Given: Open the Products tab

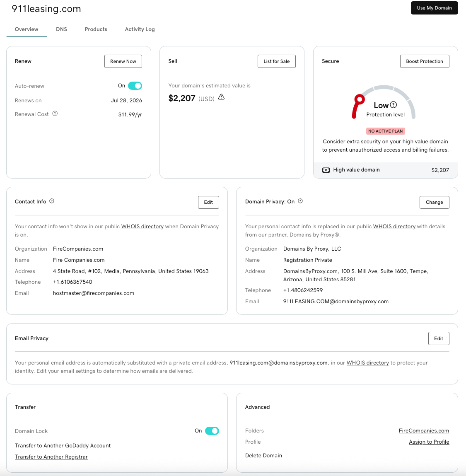Looking at the screenshot, I should pyautogui.click(x=96, y=29).
